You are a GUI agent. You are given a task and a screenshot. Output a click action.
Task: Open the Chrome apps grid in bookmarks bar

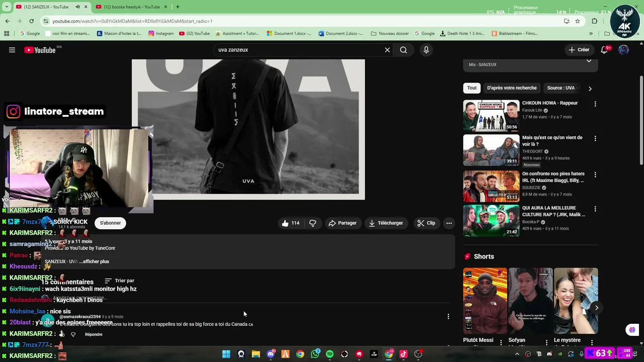7,34
